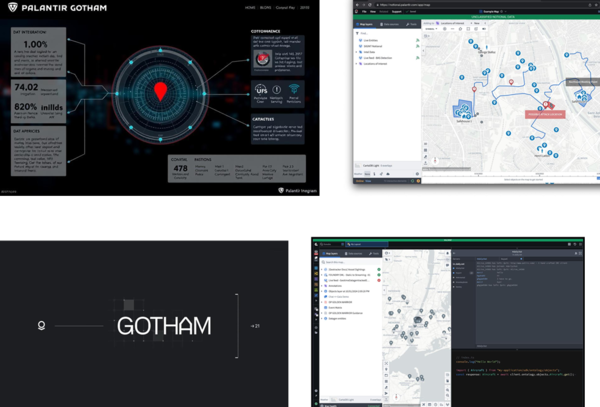Image resolution: width=600 pixels, height=407 pixels.
Task: Toggle green status dot on first layer row
Action: click(379, 270)
